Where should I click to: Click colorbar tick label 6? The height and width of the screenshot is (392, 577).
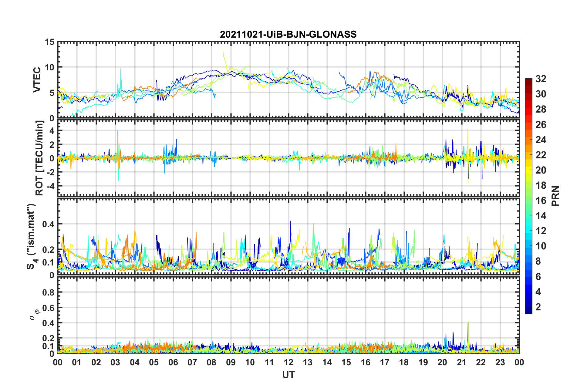coord(538,276)
